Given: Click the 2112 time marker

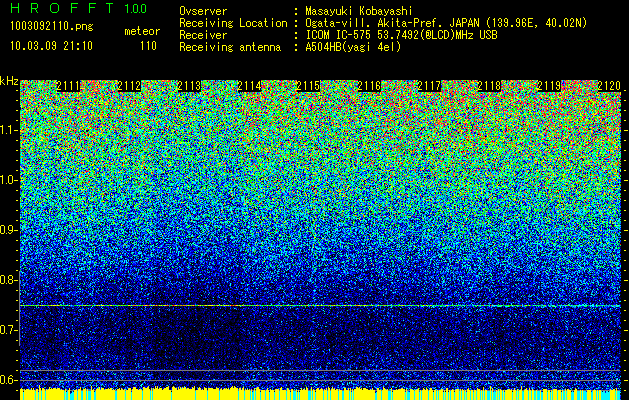Looking at the screenshot, I should 129,86.
